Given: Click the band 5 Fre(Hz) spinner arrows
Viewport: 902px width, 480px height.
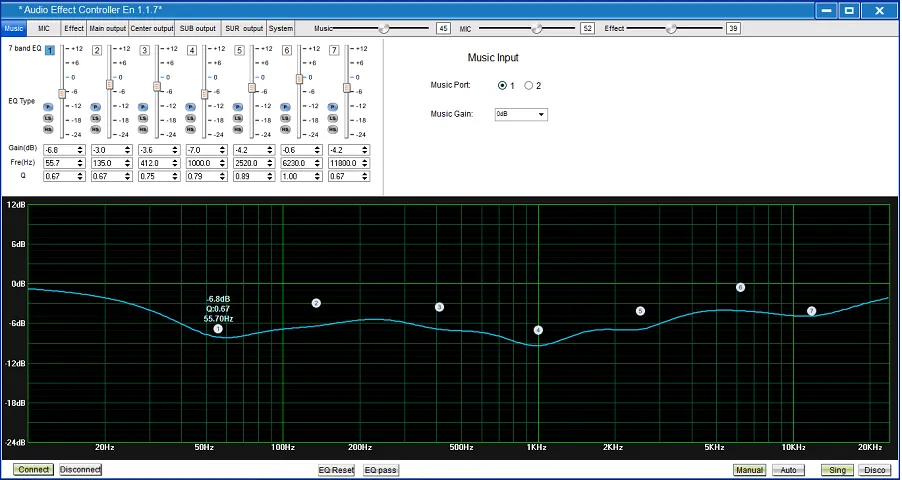Looking at the screenshot, I should coord(269,163).
